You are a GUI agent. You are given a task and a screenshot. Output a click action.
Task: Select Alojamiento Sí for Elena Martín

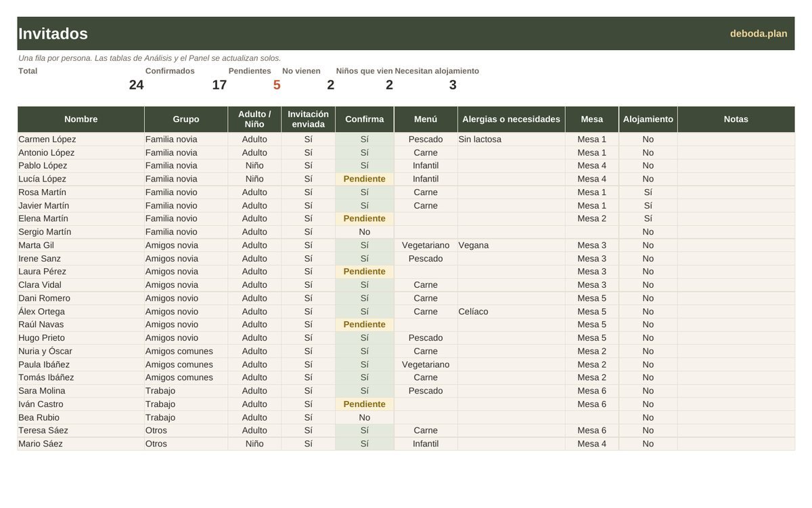tap(648, 219)
